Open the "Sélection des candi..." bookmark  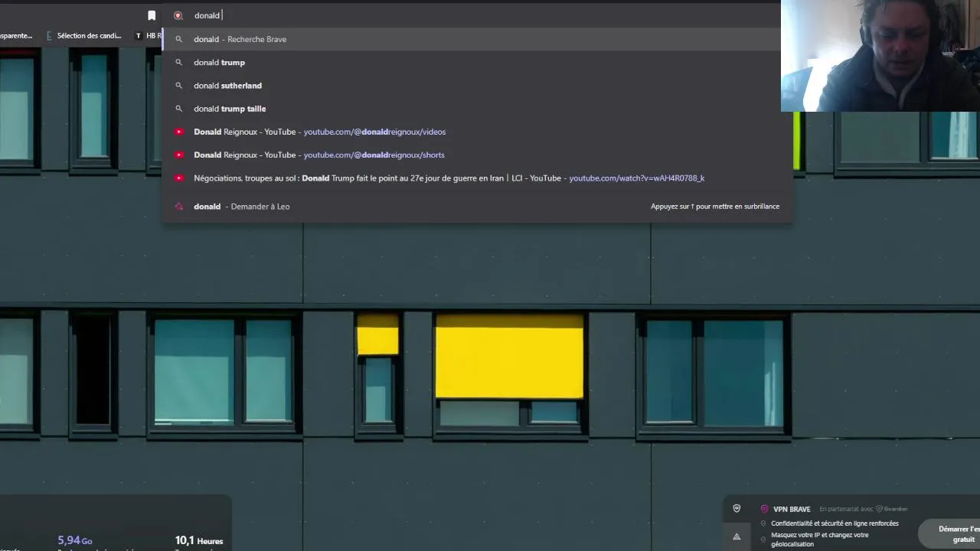coord(83,35)
